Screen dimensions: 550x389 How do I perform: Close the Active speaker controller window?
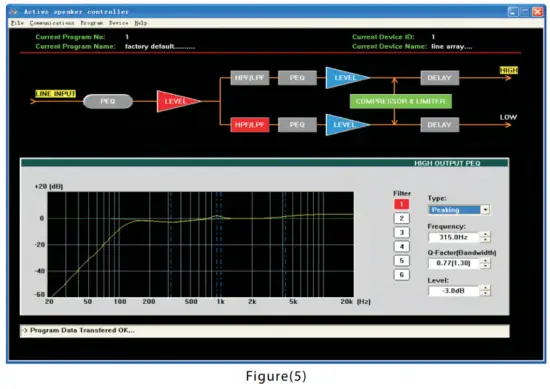point(537,12)
